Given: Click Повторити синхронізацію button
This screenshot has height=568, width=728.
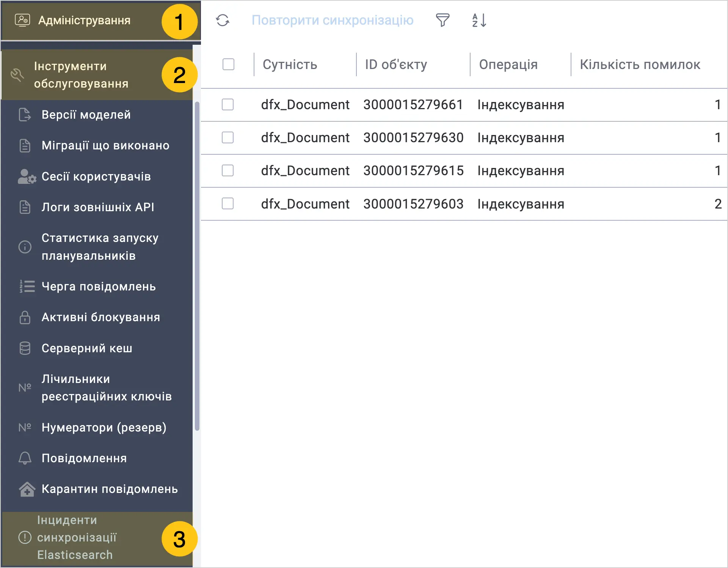Looking at the screenshot, I should [333, 20].
